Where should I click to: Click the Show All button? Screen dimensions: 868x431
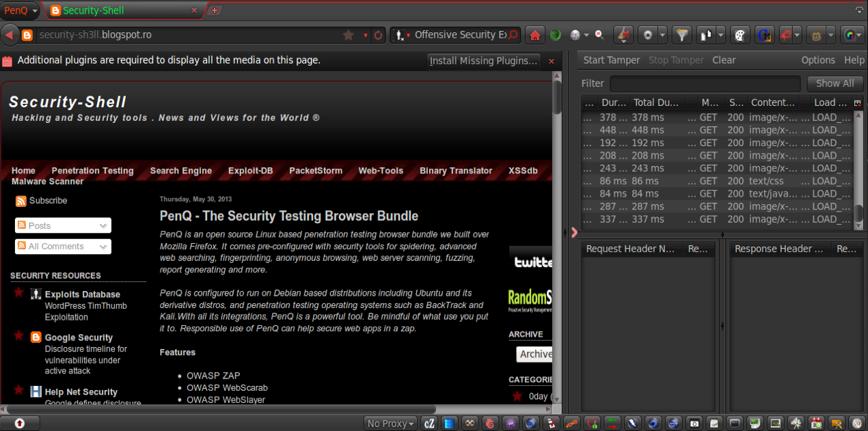pos(835,83)
